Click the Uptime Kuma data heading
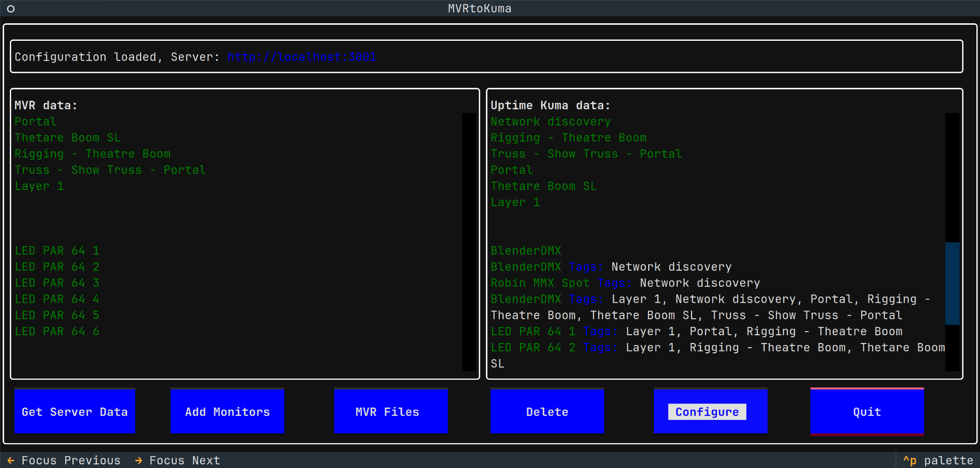The height and width of the screenshot is (468, 980). point(550,105)
